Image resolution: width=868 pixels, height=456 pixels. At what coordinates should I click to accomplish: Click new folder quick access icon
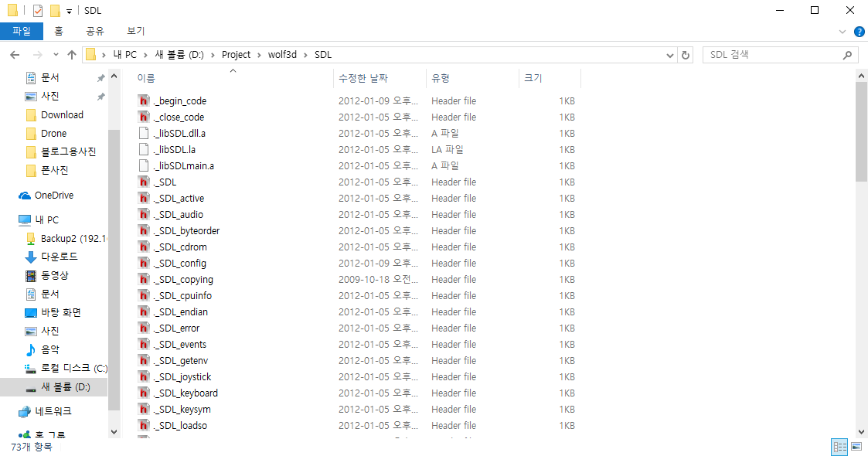(x=55, y=11)
